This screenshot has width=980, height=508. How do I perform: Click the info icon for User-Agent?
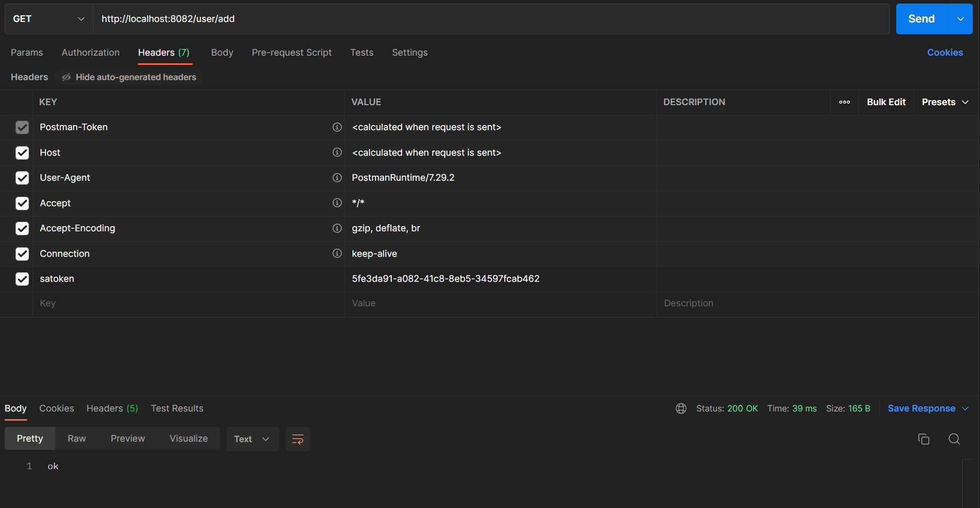click(337, 178)
